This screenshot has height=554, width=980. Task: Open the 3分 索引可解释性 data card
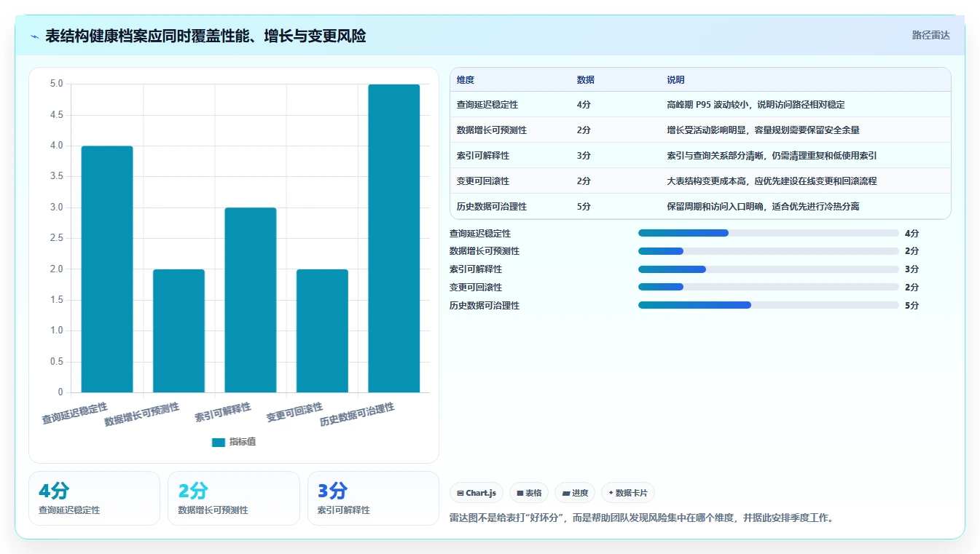point(373,498)
